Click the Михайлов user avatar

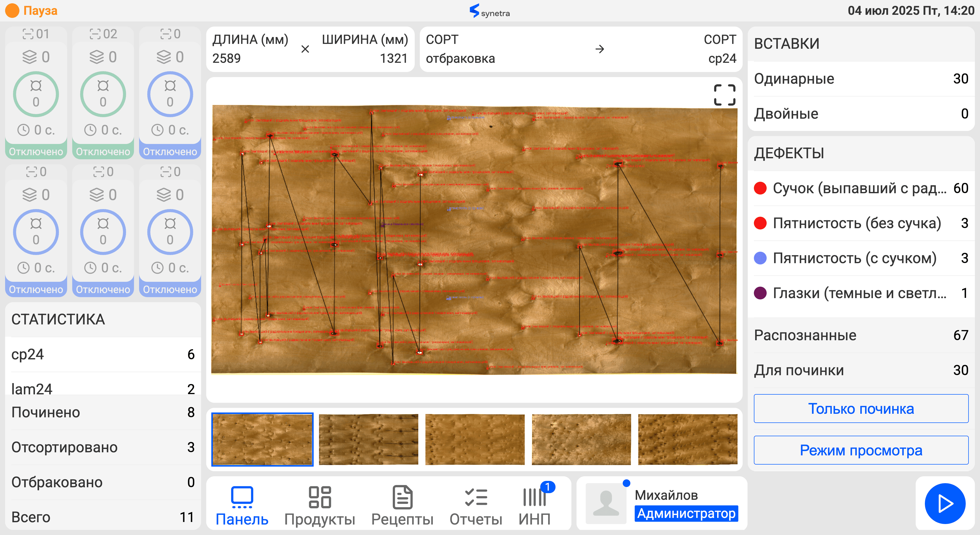coord(606,503)
